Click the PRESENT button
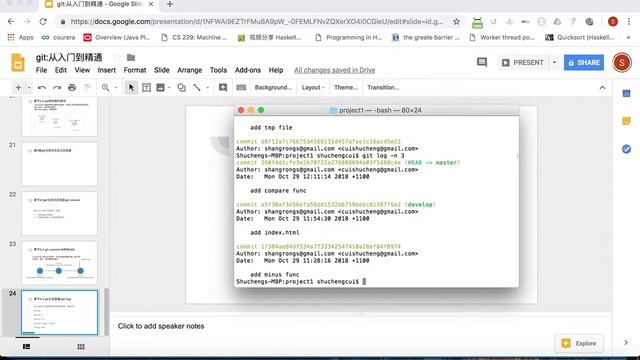 click(x=523, y=62)
